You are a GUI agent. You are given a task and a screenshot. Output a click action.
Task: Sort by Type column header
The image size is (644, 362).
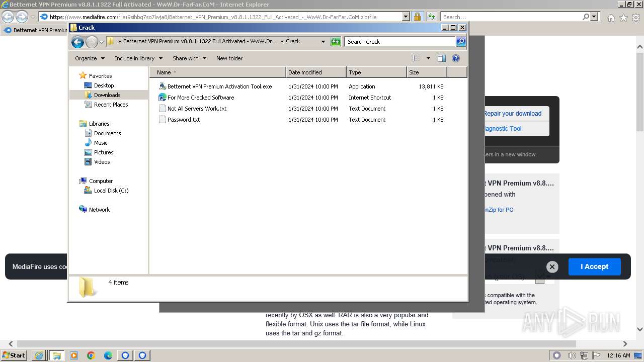[376, 72]
